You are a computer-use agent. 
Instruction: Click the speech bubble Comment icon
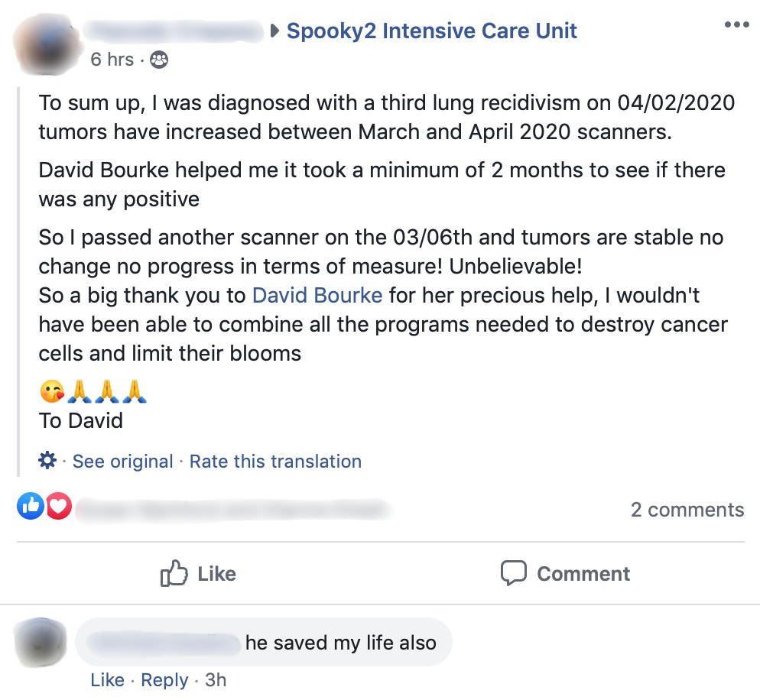click(513, 573)
